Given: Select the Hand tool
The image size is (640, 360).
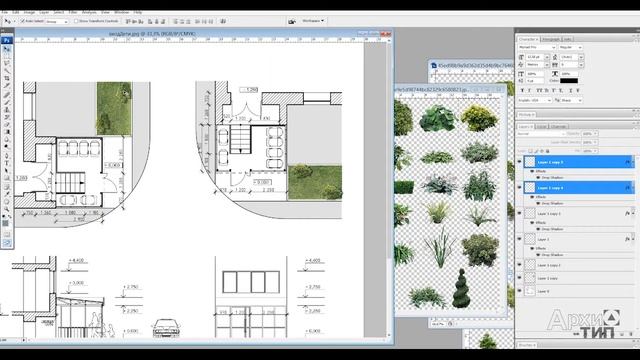Looking at the screenshot, I should pyautogui.click(x=7, y=202).
